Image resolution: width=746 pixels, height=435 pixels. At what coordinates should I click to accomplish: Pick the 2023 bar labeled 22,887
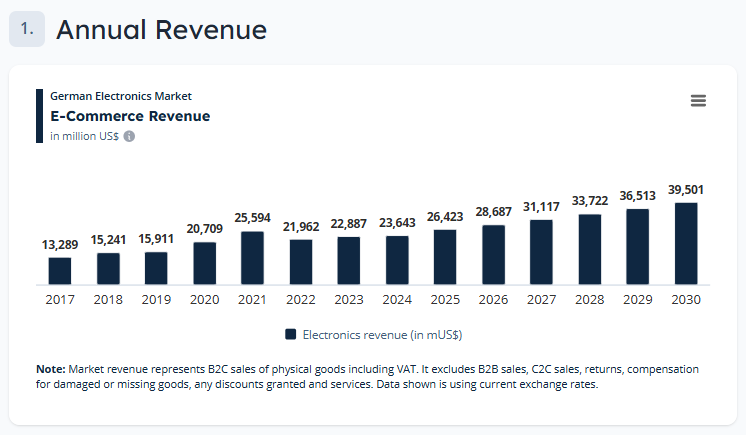[x=349, y=261]
